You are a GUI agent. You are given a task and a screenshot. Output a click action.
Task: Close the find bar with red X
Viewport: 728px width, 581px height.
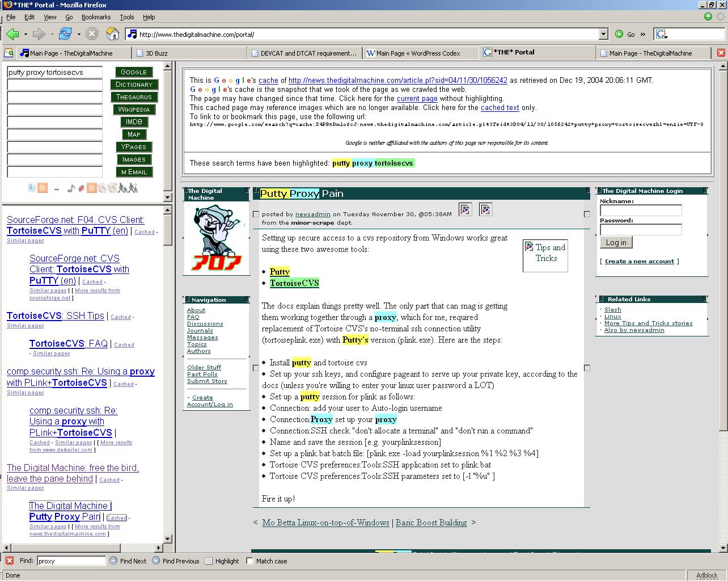click(9, 561)
